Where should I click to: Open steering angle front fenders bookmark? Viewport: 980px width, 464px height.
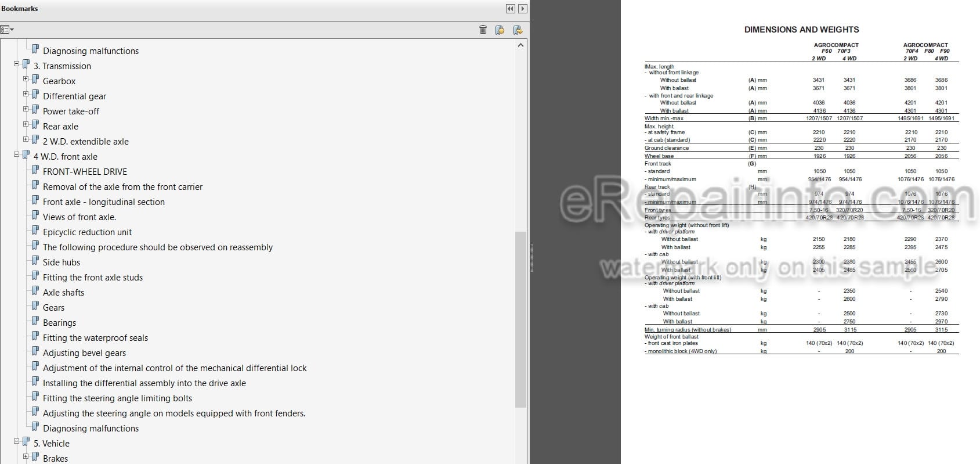pos(174,413)
